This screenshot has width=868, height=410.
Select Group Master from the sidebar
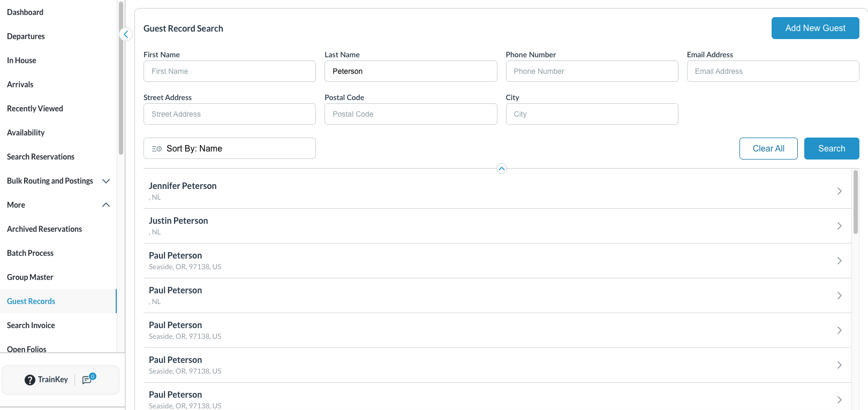coord(30,277)
